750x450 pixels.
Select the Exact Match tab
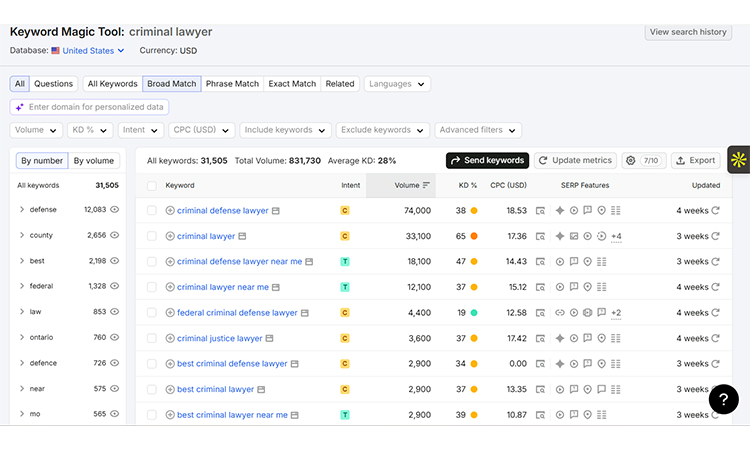click(x=292, y=84)
